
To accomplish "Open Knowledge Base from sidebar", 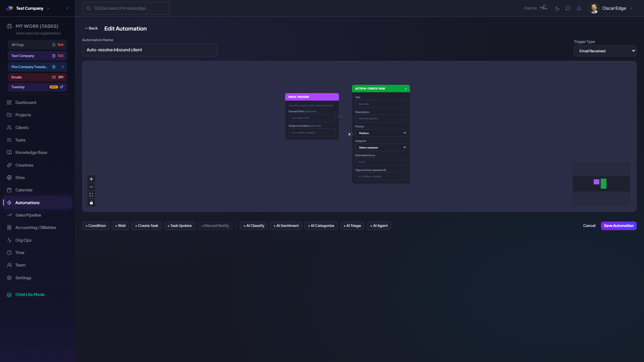I will click(x=37, y=153).
